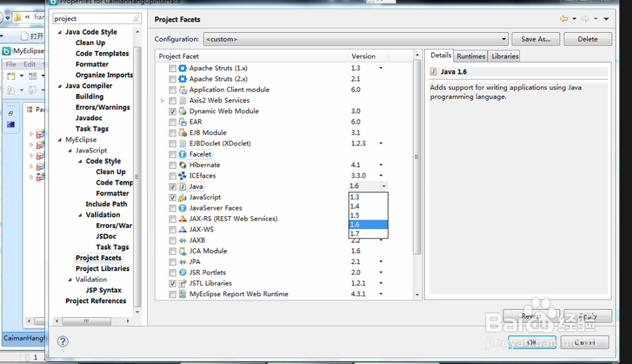The image size is (632, 364).
Task: Check the JavaServer Faces checkbox
Action: pyautogui.click(x=173, y=208)
